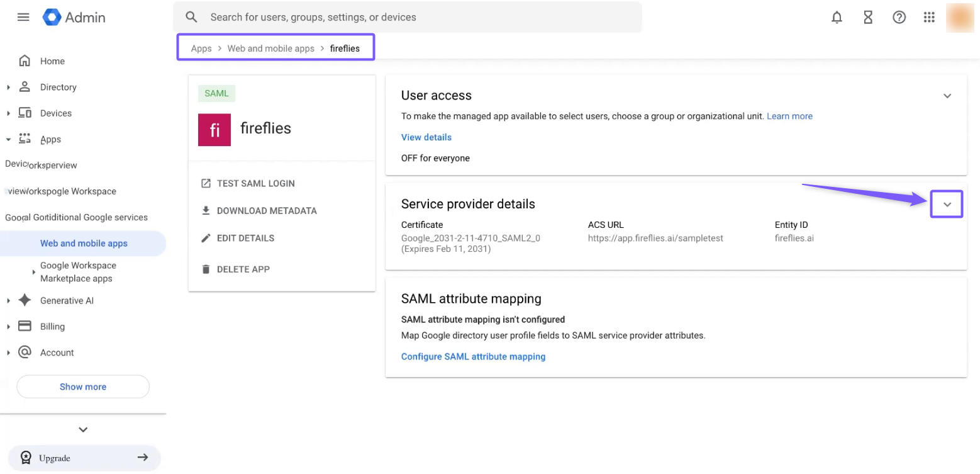Viewport: 980px width, 474px height.
Task: Click the fireflies app logo tile
Action: (214, 130)
